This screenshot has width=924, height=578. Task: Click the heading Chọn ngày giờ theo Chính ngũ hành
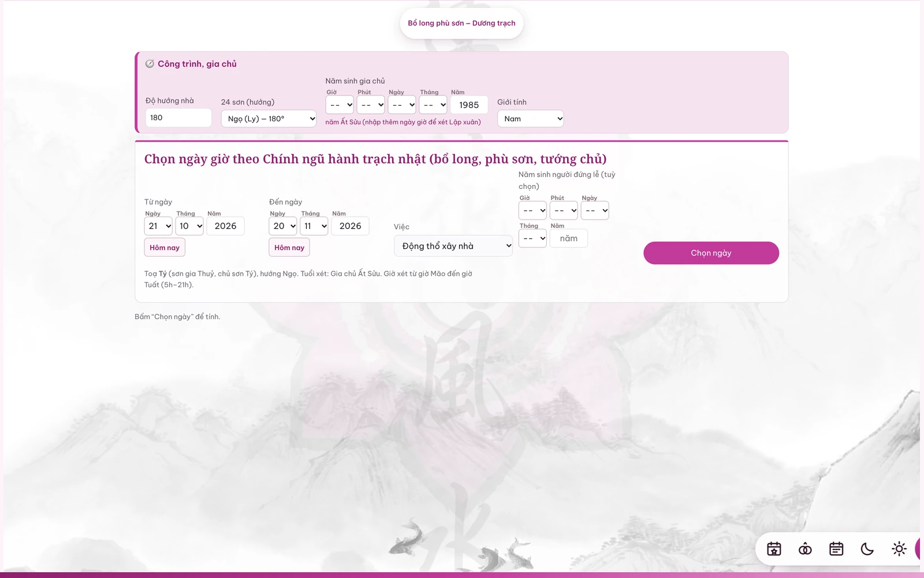(x=375, y=159)
